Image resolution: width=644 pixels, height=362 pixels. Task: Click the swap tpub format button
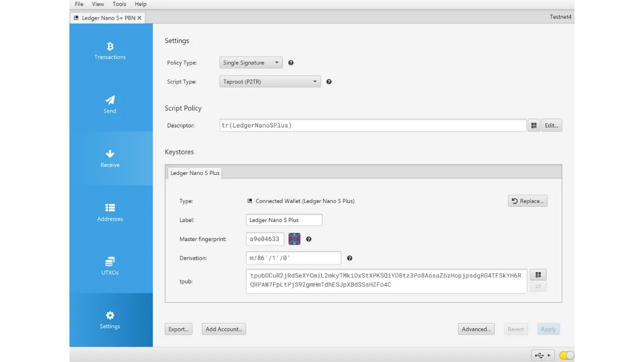point(538,286)
